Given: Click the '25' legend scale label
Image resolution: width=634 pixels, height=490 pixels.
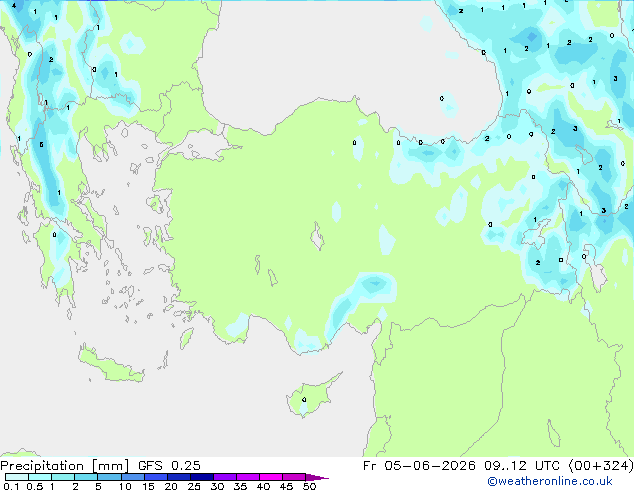Looking at the screenshot, I should [194, 486].
